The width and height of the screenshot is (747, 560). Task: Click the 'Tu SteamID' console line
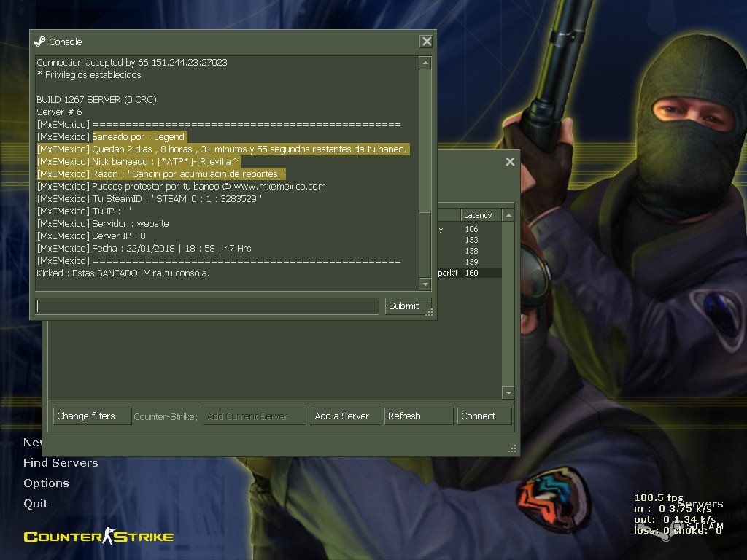(x=150, y=198)
